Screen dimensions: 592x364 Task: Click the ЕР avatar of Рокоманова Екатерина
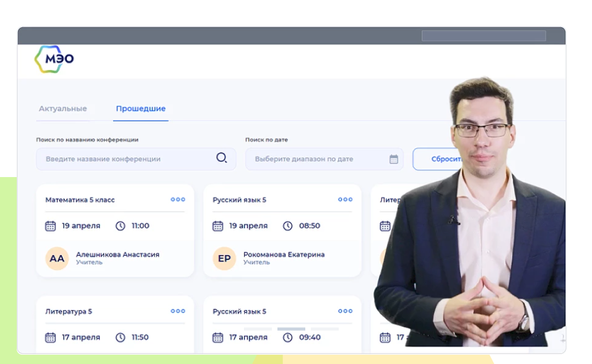coord(224,258)
